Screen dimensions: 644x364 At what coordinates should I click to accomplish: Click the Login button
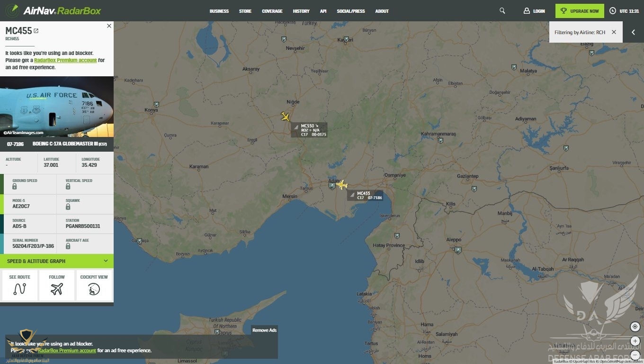[534, 11]
